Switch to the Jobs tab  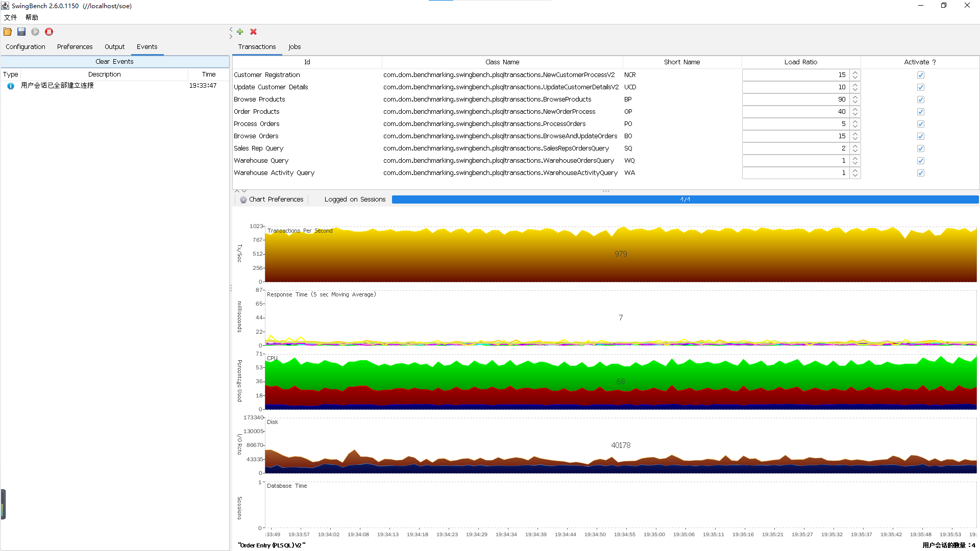pos(295,46)
